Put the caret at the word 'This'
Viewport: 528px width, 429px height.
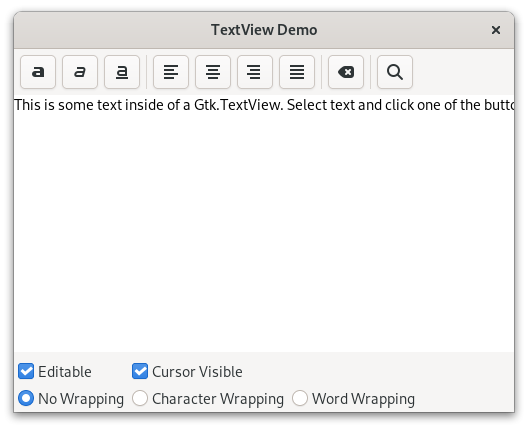pos(27,105)
